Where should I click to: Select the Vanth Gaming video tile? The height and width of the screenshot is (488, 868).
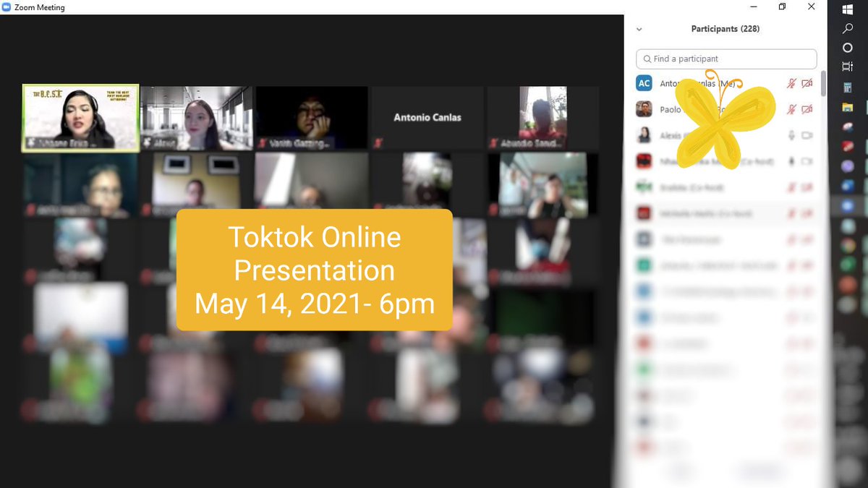click(x=312, y=118)
